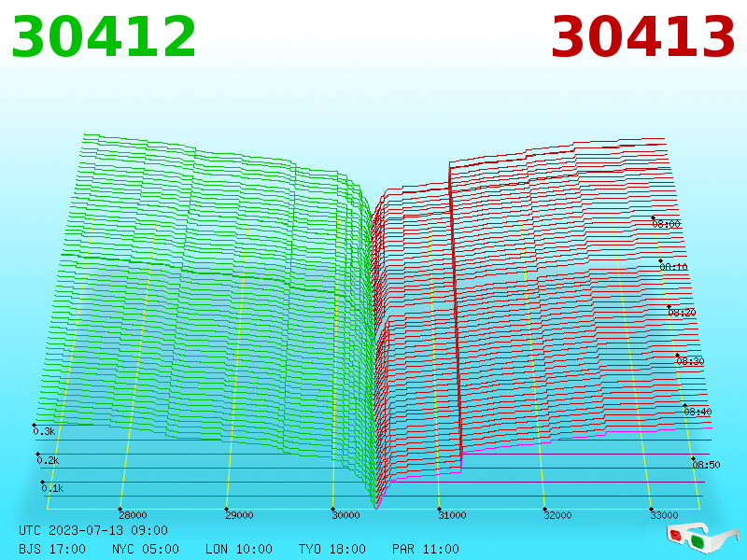
Task: Click the 08:50 time axis marker
Action: point(707,465)
